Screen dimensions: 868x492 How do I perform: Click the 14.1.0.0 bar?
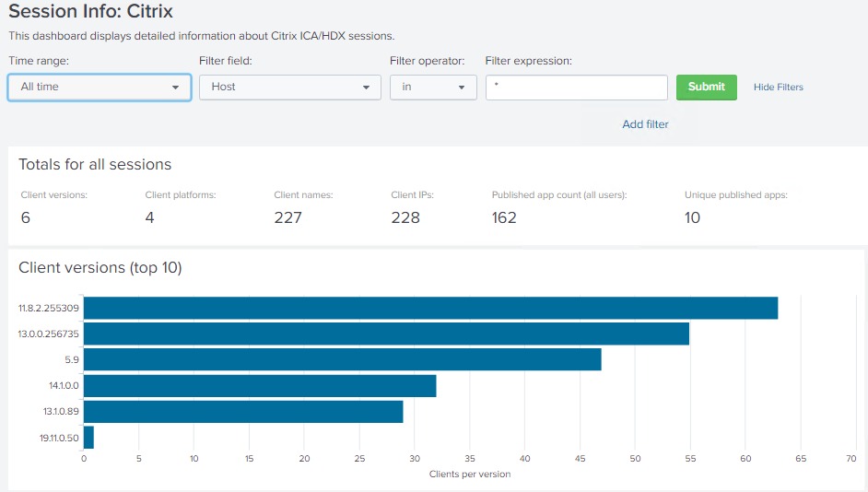point(260,386)
